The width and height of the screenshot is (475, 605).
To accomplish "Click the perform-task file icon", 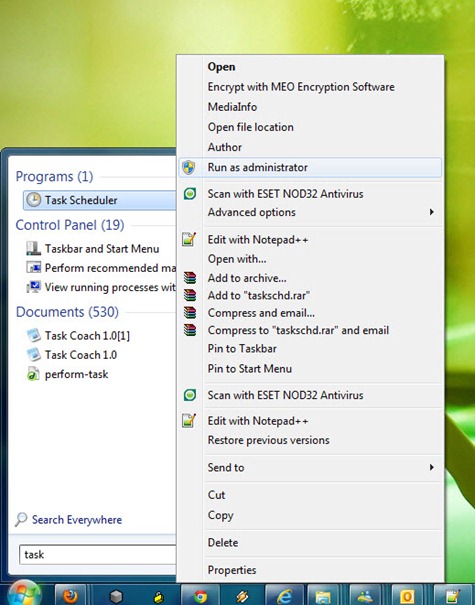I will (x=33, y=374).
